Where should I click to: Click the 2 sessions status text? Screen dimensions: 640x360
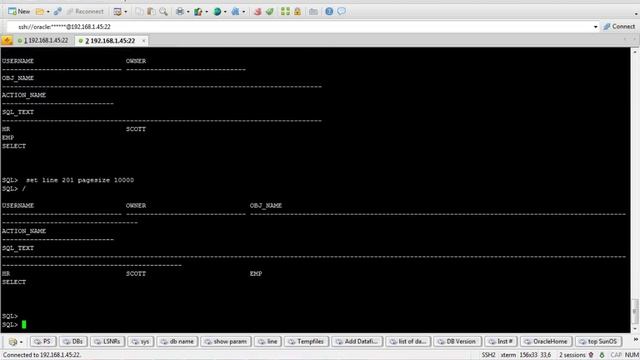pos(572,355)
